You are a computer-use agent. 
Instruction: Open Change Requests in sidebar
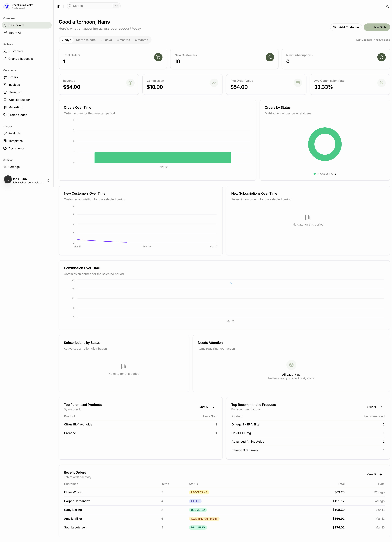click(26, 59)
